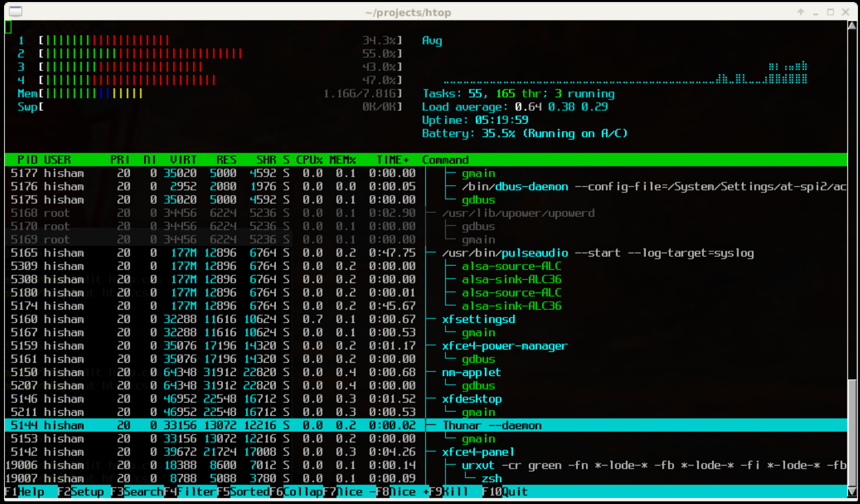Maximize the htop terminal window

tap(831, 12)
